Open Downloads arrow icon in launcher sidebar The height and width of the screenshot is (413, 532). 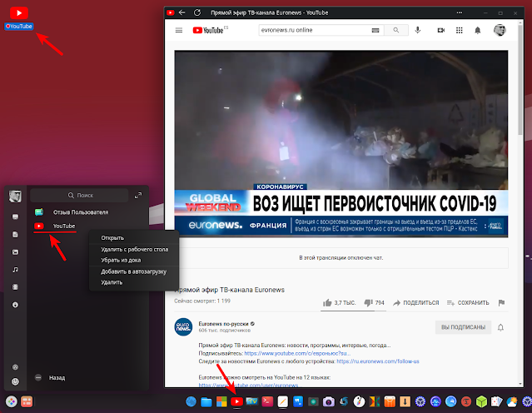(15, 305)
